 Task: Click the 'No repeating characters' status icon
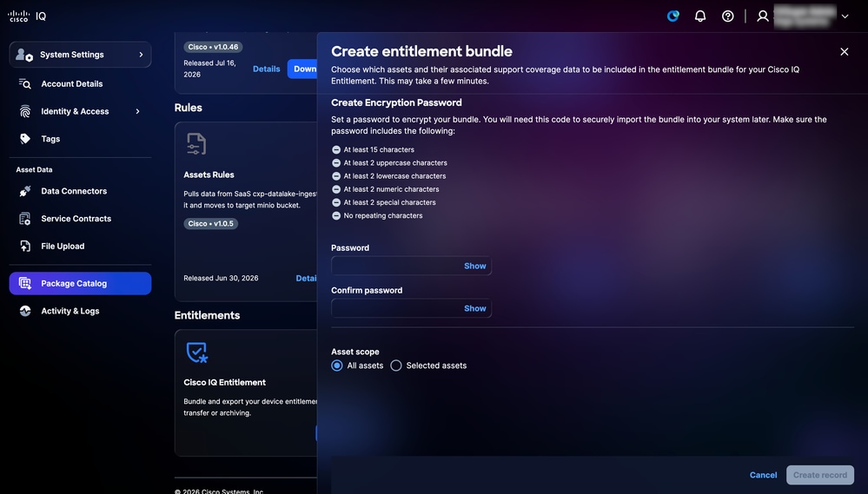(336, 215)
